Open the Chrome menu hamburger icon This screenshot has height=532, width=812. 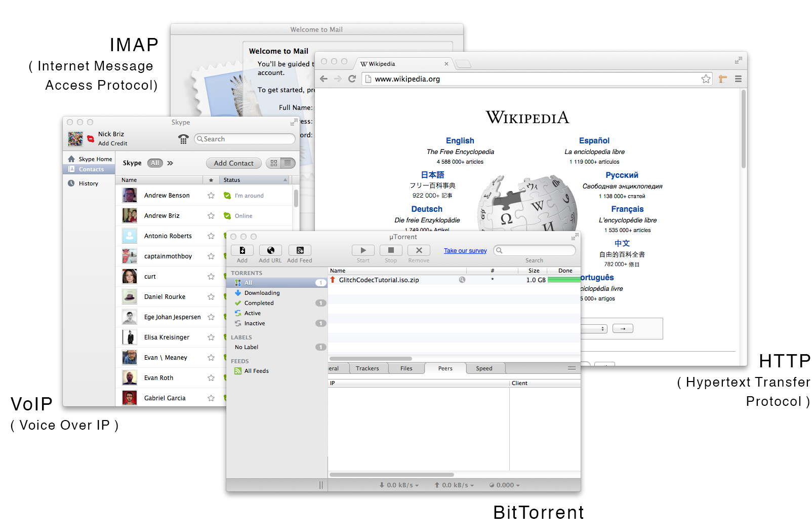(738, 79)
